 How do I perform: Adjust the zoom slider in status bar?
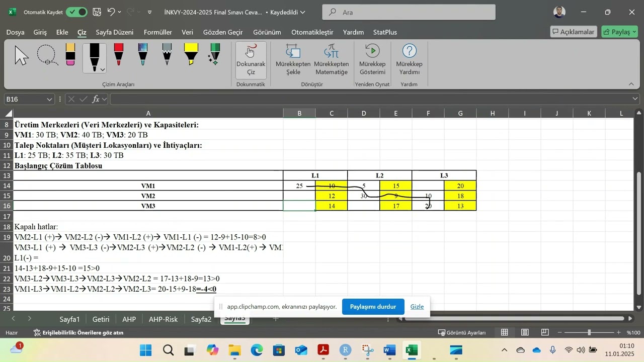tap(589, 332)
